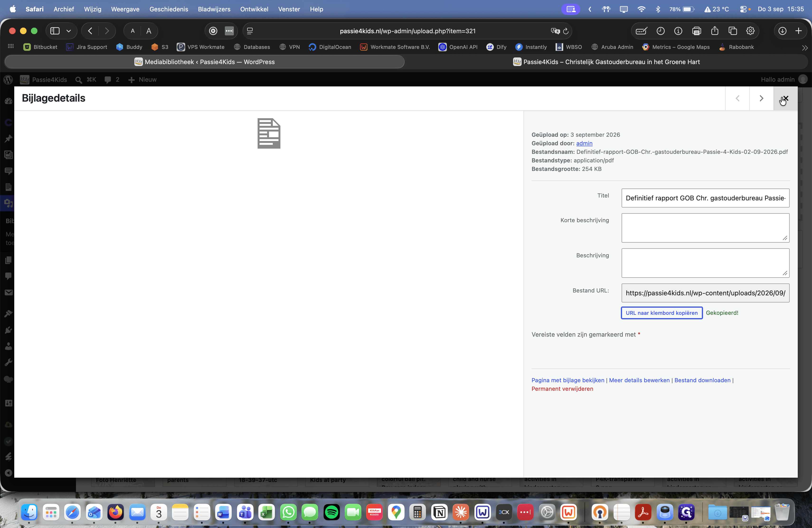Image resolution: width=812 pixels, height=528 pixels.
Task: Go to the next attachment
Action: (761, 98)
